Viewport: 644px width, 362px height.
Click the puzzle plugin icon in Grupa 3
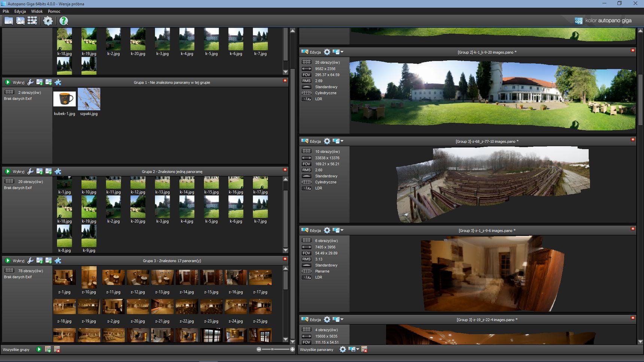[58, 261]
